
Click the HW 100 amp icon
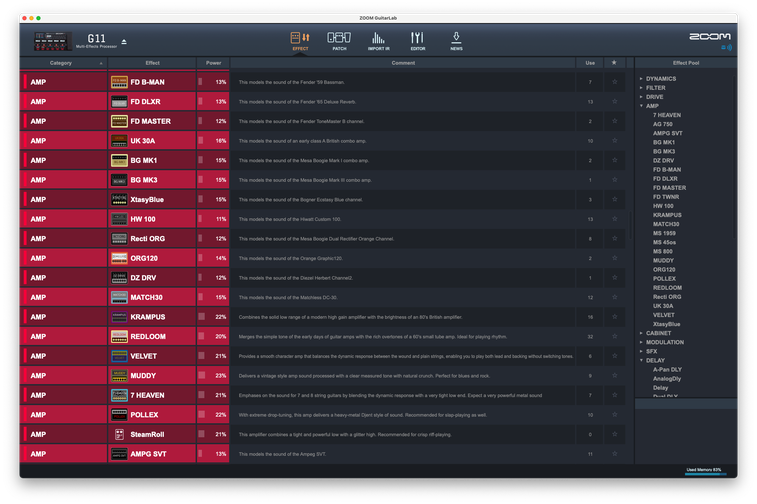coord(119,219)
